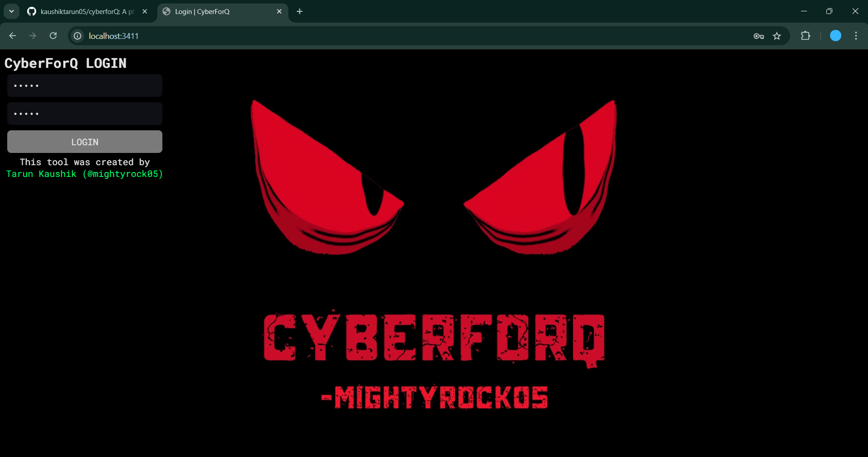Open the Extensions puzzle icon

pyautogui.click(x=806, y=36)
